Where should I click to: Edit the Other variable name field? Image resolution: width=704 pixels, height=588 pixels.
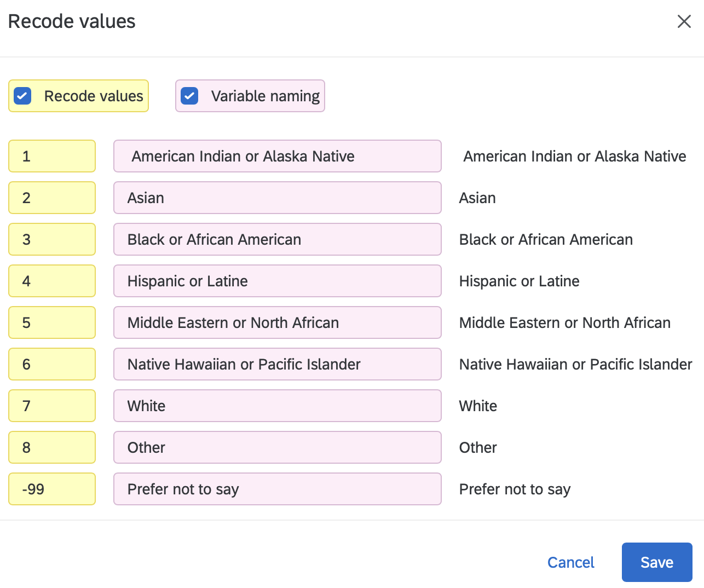point(278,447)
